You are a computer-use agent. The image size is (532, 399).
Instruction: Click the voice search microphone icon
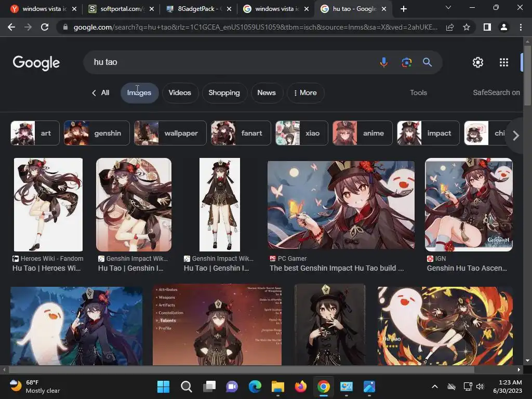384,62
